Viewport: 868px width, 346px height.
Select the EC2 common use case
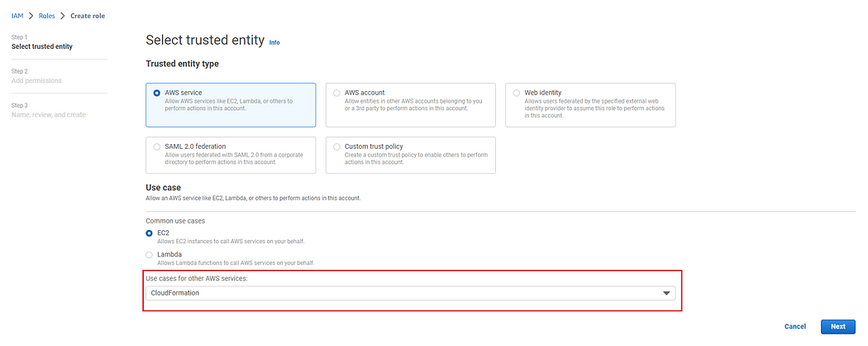(x=149, y=233)
